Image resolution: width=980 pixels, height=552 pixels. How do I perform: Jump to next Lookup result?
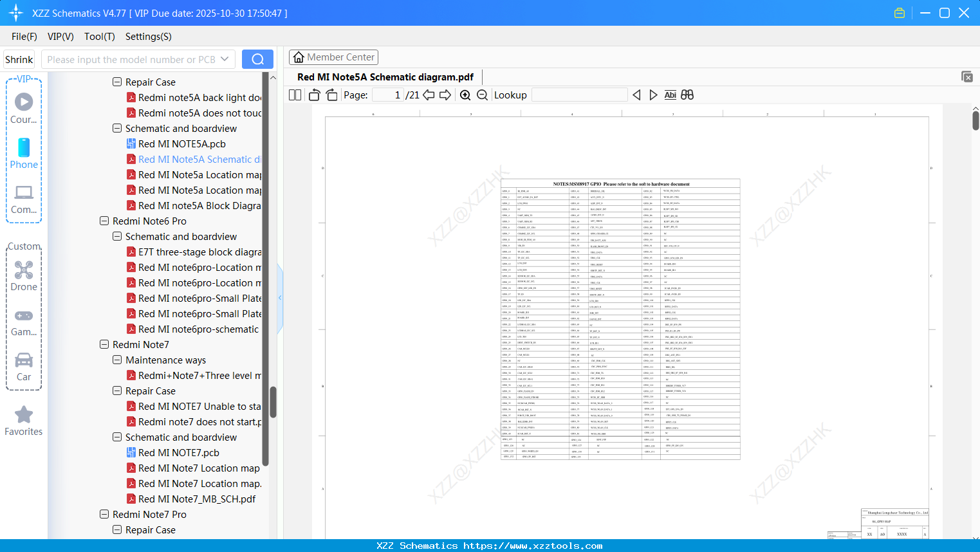point(653,95)
